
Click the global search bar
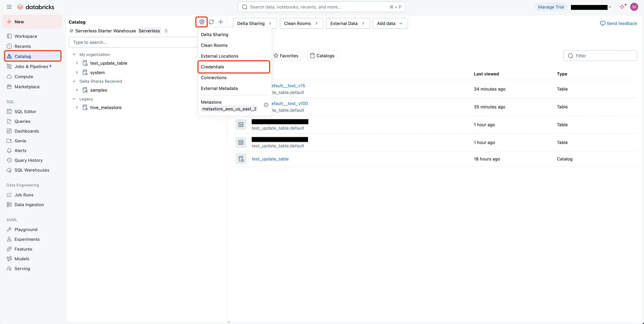[321, 7]
